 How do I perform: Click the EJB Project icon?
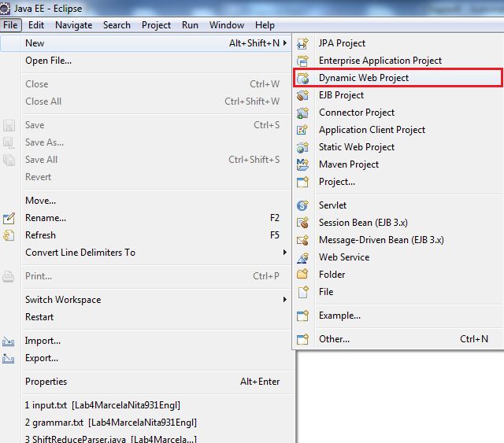coord(303,95)
